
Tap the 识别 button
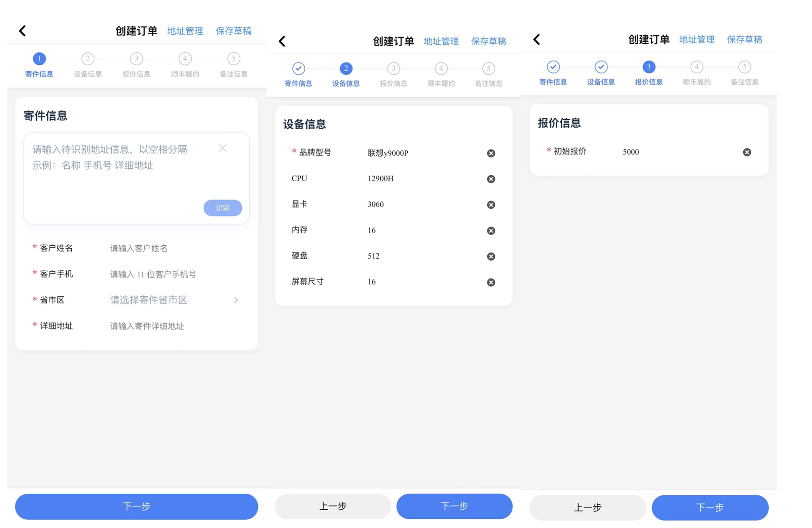click(223, 208)
